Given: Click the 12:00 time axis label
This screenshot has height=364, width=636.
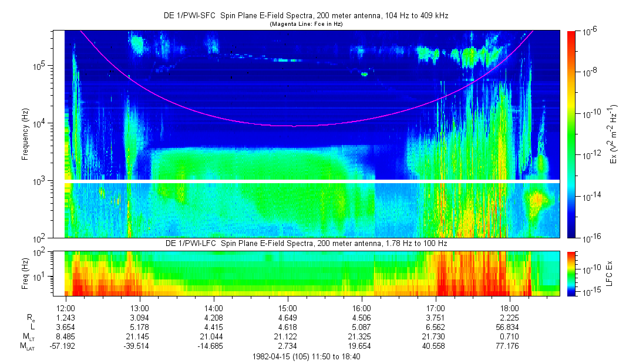Looking at the screenshot, I should pos(65,308).
